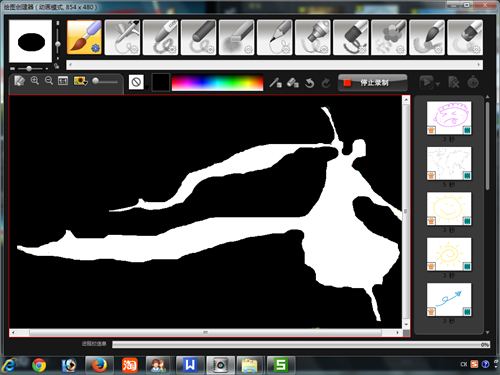The image size is (500, 375).
Task: Open the background image sunflower option
Action: point(81,81)
